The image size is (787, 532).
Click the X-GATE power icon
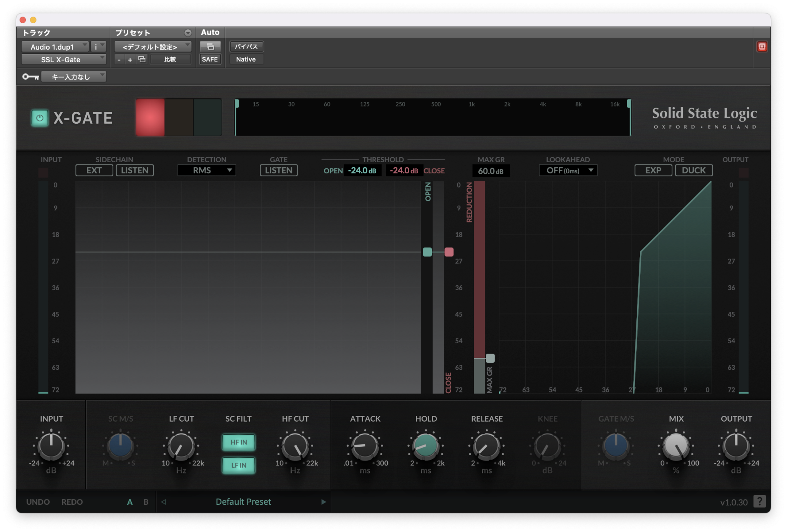point(40,118)
